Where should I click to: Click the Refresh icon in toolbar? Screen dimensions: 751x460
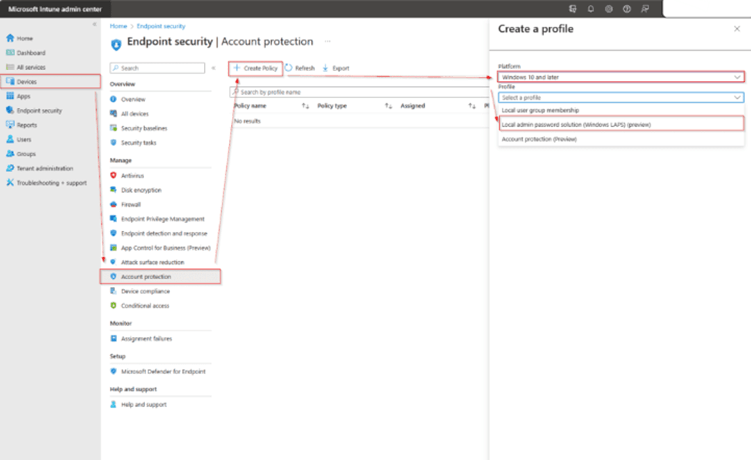[x=289, y=68]
